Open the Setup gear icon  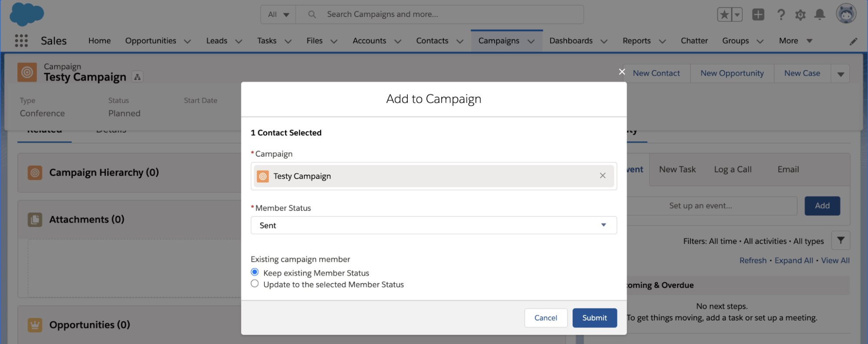click(x=800, y=15)
